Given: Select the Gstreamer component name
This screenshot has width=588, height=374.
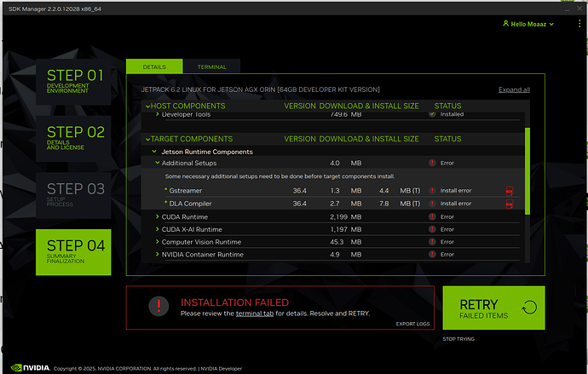Looking at the screenshot, I should (x=185, y=190).
